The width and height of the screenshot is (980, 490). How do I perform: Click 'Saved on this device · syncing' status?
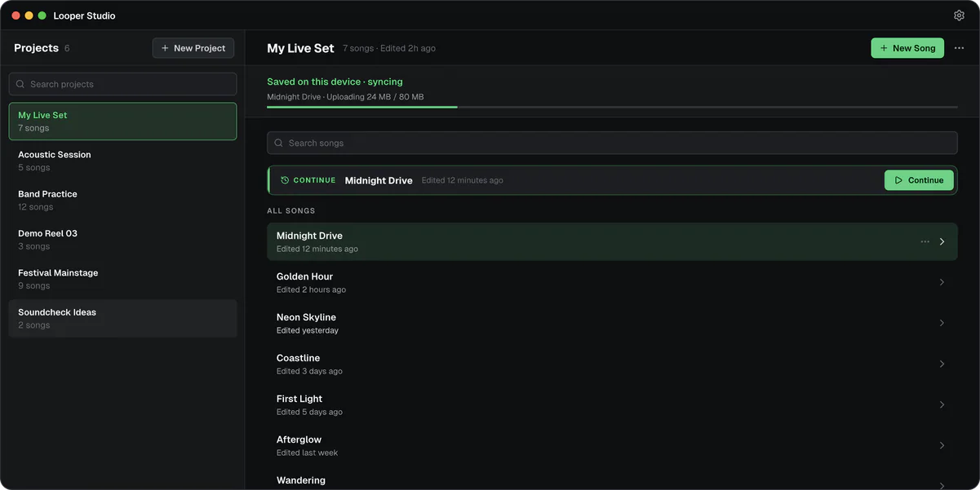click(335, 82)
